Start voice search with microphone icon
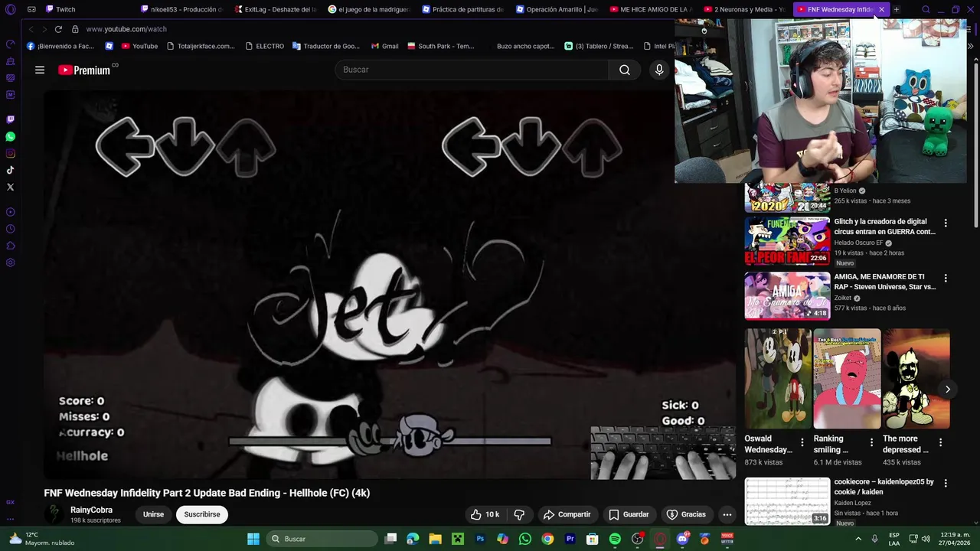The width and height of the screenshot is (980, 551). click(659, 70)
